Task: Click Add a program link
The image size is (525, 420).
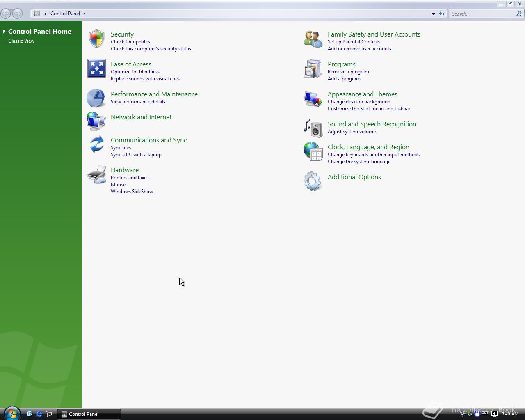Action: [344, 79]
